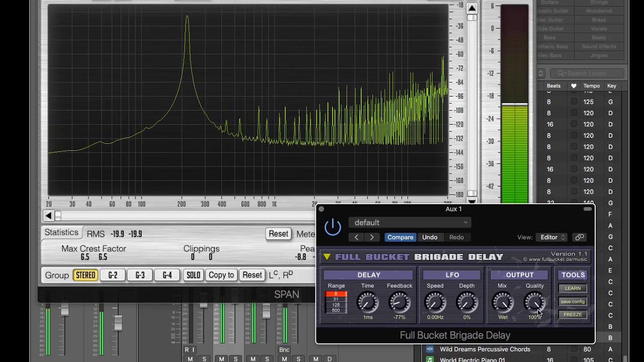Open the yellow triangle plugin menu
This screenshot has width=644, height=362.
327,257
